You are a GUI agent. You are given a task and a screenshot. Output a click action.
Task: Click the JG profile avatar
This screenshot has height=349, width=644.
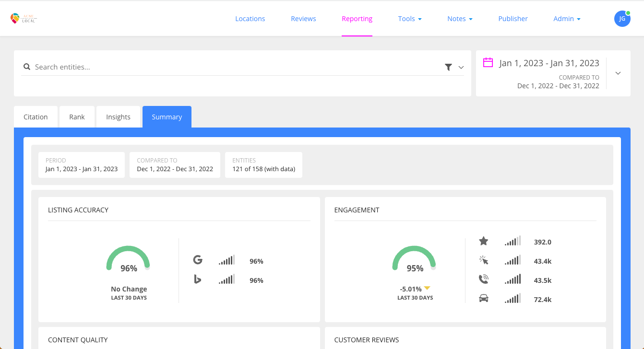click(622, 18)
